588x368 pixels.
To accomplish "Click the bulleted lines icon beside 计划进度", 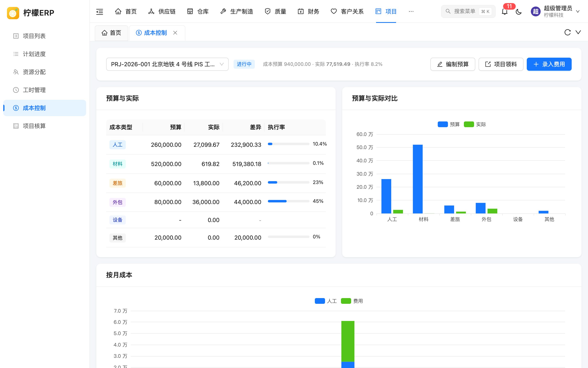I will point(16,54).
